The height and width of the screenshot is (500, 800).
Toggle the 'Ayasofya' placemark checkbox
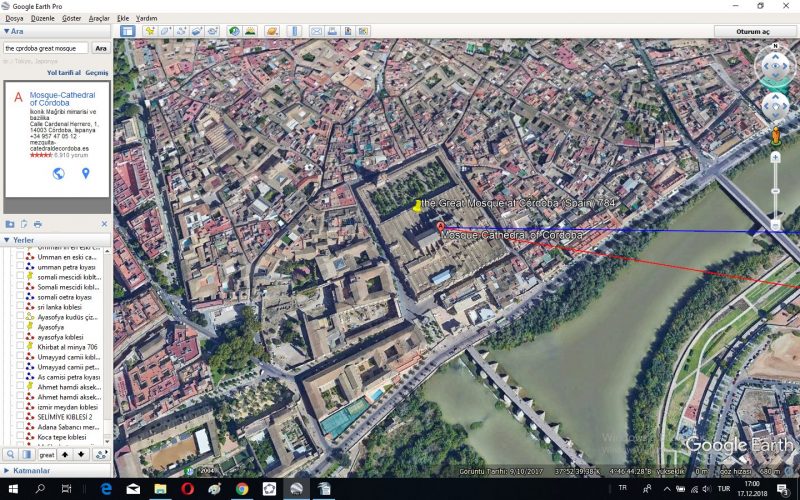(20, 327)
